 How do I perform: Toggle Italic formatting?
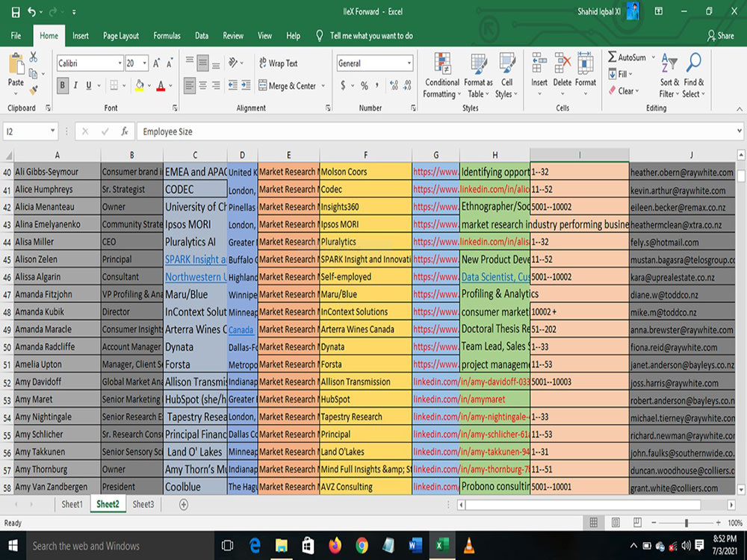(75, 85)
